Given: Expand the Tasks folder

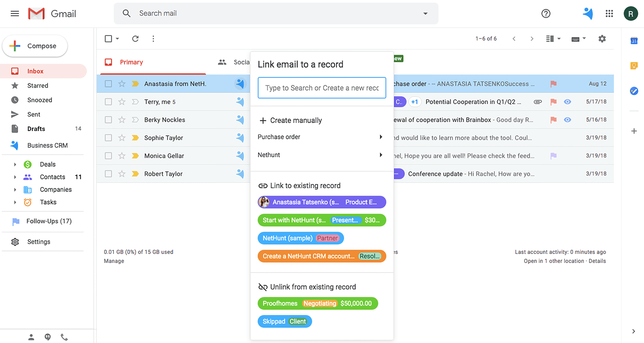Looking at the screenshot, I should (15, 202).
